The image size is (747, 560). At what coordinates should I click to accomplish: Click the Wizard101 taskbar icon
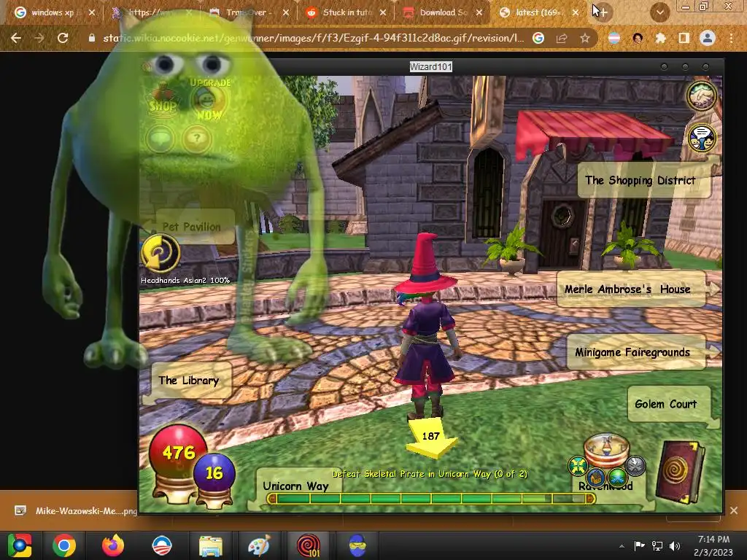(309, 545)
